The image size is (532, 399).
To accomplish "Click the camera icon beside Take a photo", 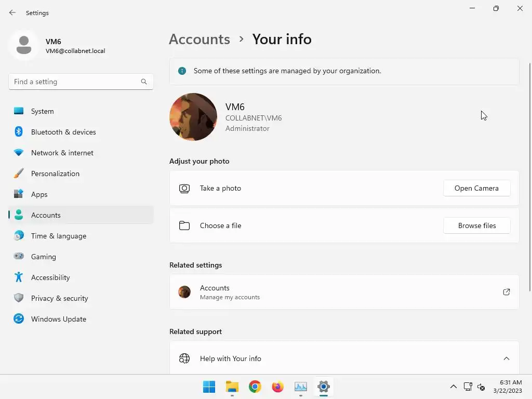I will pyautogui.click(x=184, y=188).
